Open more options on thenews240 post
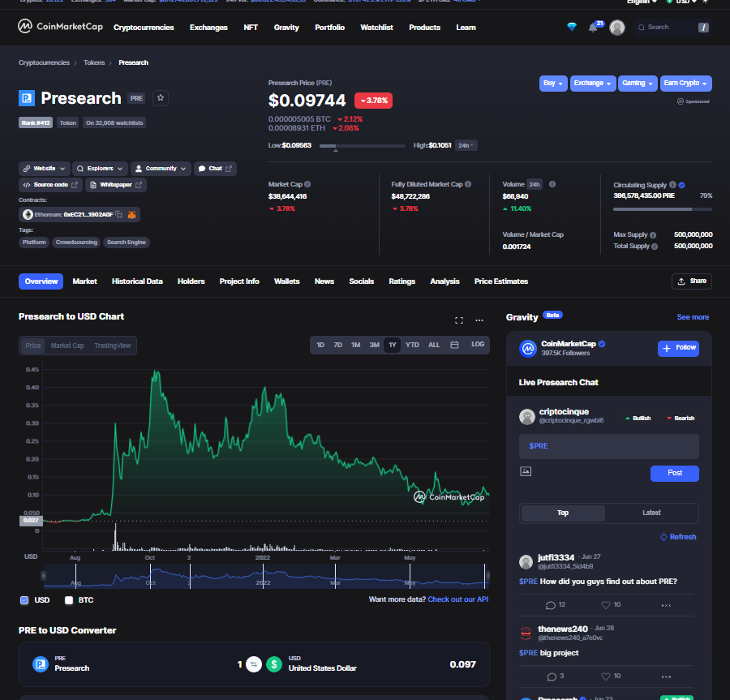 click(666, 676)
